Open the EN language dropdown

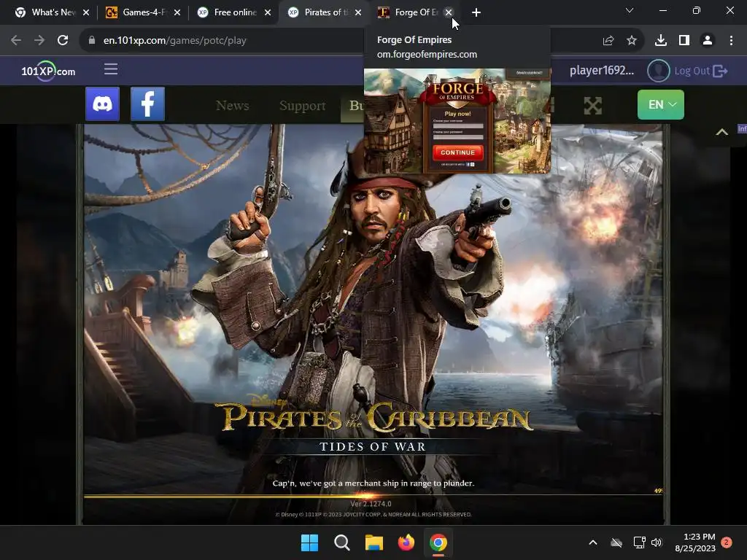click(x=661, y=104)
